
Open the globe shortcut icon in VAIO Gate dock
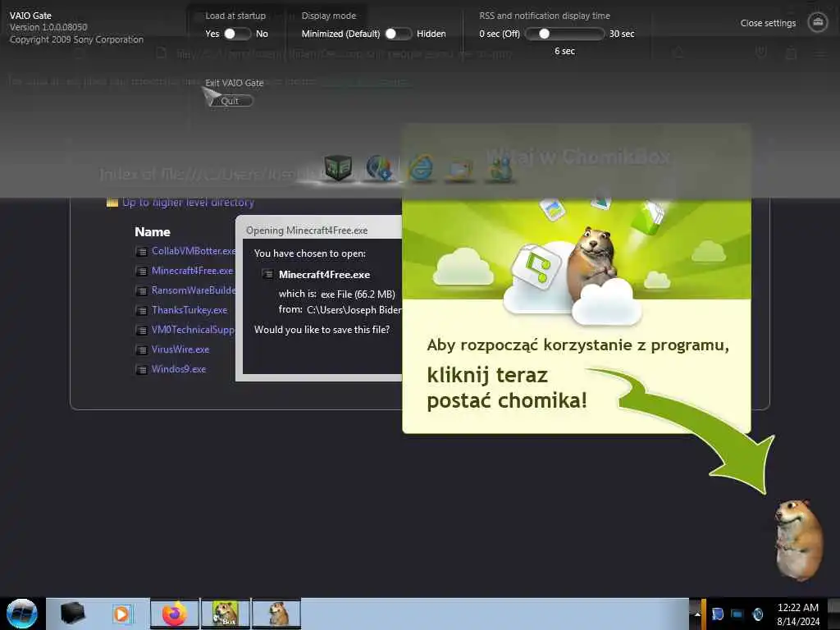coord(379,168)
